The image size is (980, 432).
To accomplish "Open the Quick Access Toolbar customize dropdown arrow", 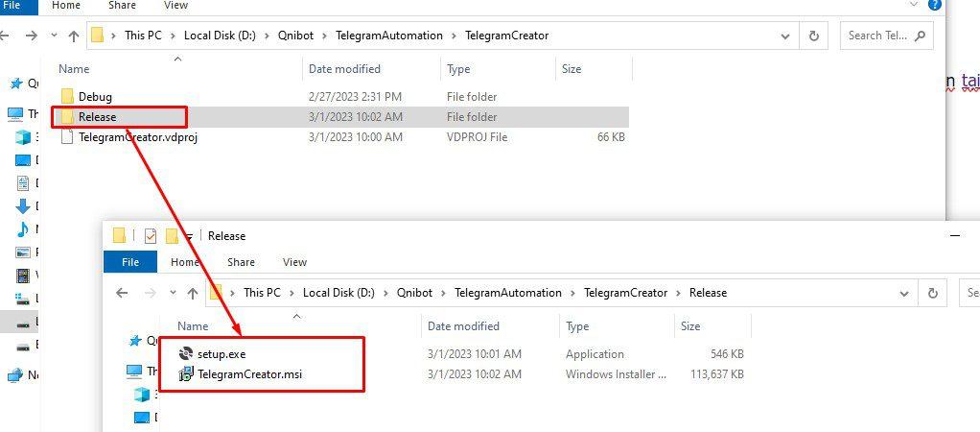I will click(189, 237).
